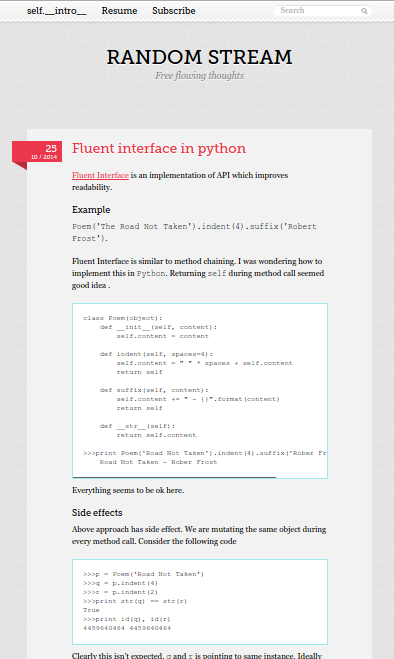394x659 pixels.
Task: Click the Example heading
Action: (x=91, y=210)
